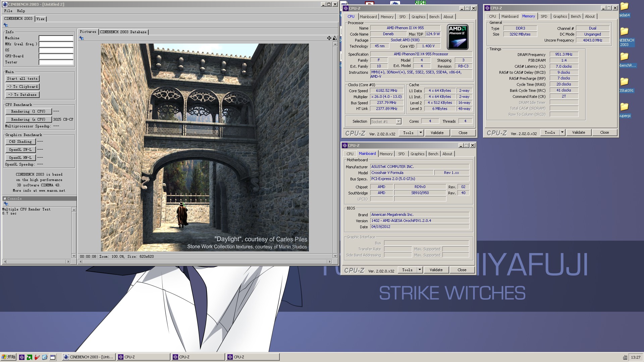Click the Machine input field
This screenshot has height=362, width=644.
coord(56,38)
